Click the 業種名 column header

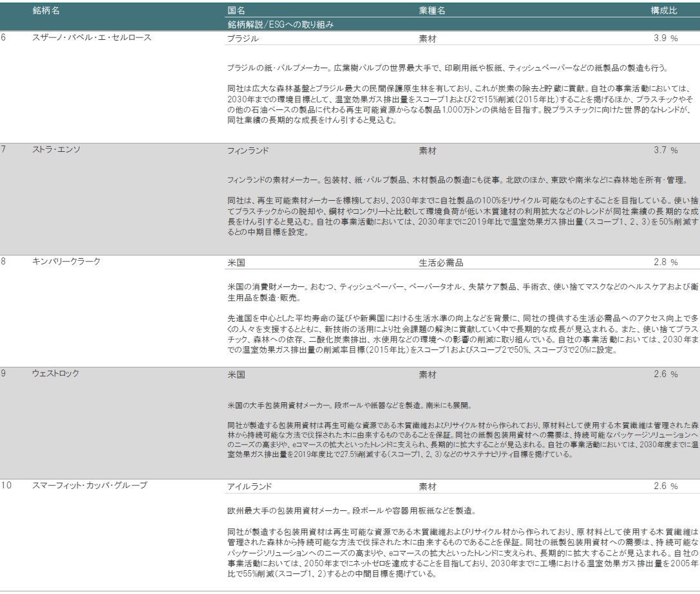pos(431,11)
